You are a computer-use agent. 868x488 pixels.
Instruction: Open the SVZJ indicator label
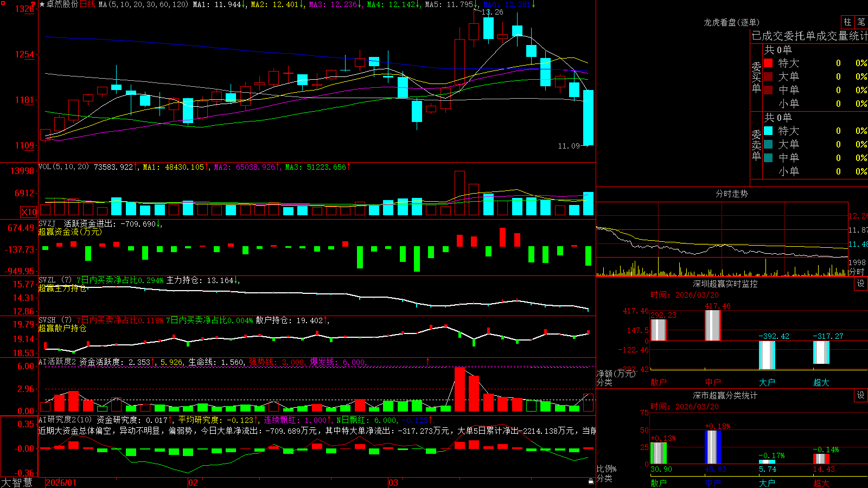(47, 223)
